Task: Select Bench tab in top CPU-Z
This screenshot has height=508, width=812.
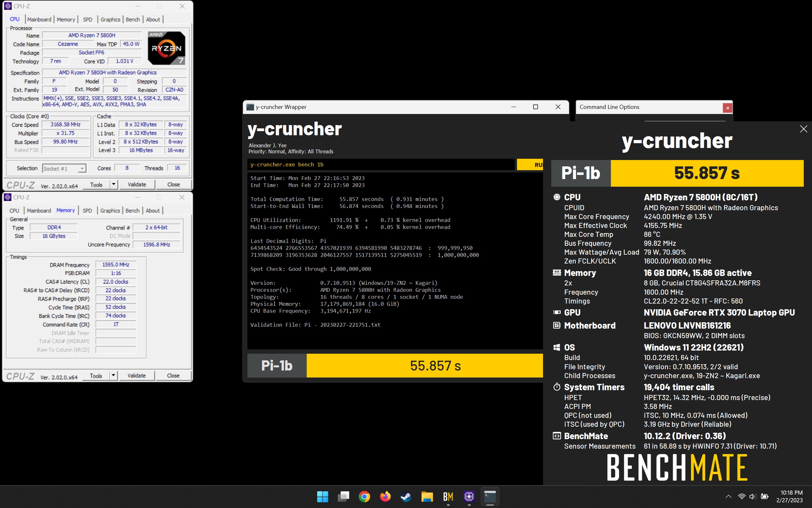Action: (133, 19)
